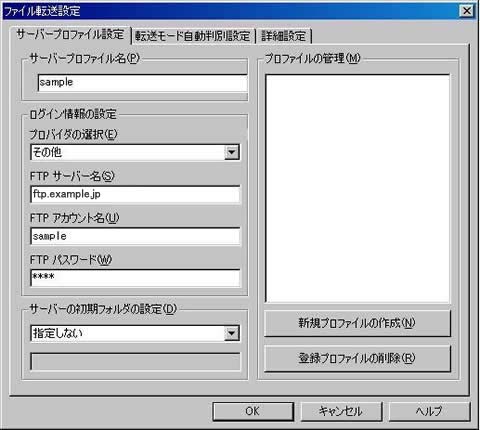Open the サーバーの初期フォルダ combo box

coord(135,333)
